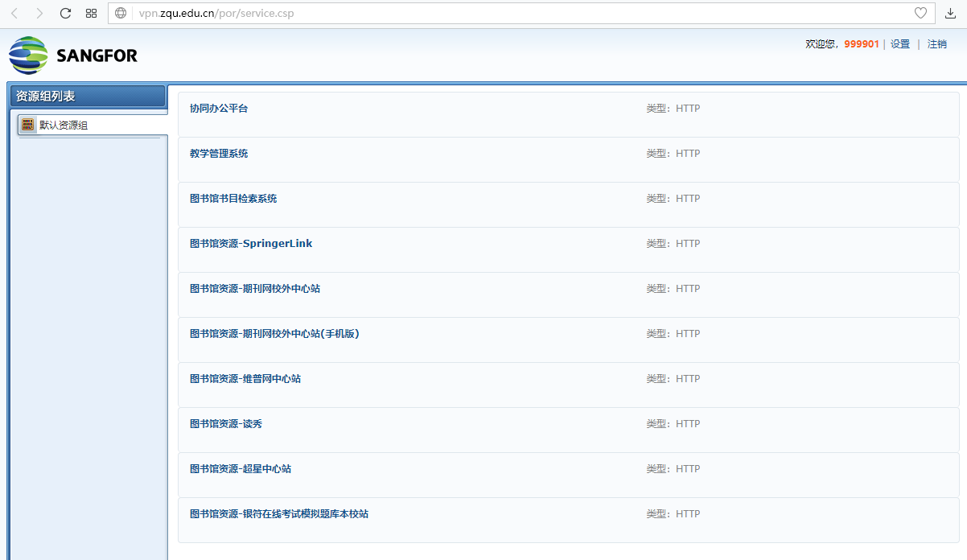Open 设置 in top right
The image size is (967, 560).
point(899,44)
